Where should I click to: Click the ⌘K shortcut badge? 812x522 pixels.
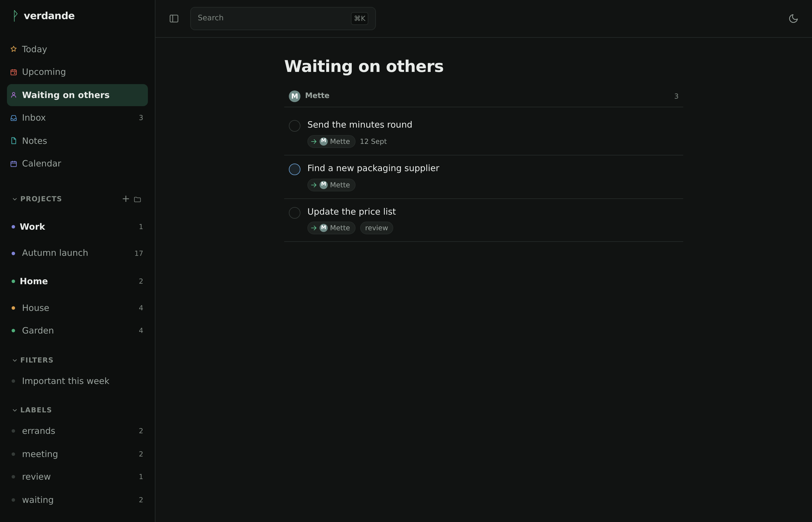(x=359, y=19)
